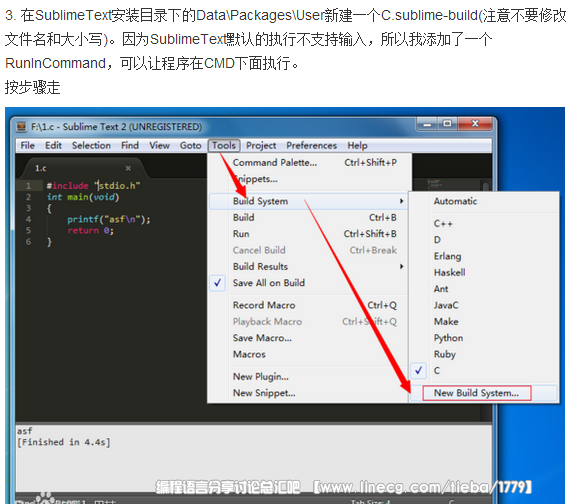Click "[Finished in 4.4s]" output text
This screenshot has height=504, width=582.
coord(63,442)
